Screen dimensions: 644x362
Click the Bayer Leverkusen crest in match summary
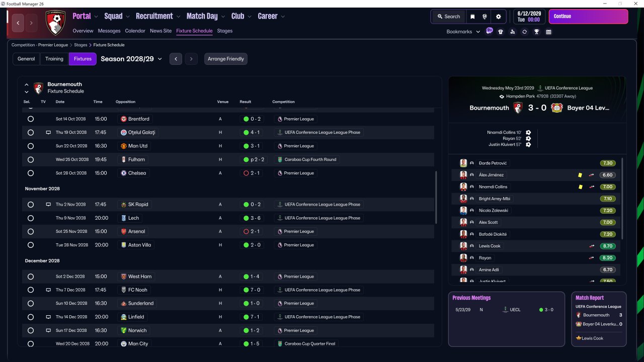[x=556, y=108]
